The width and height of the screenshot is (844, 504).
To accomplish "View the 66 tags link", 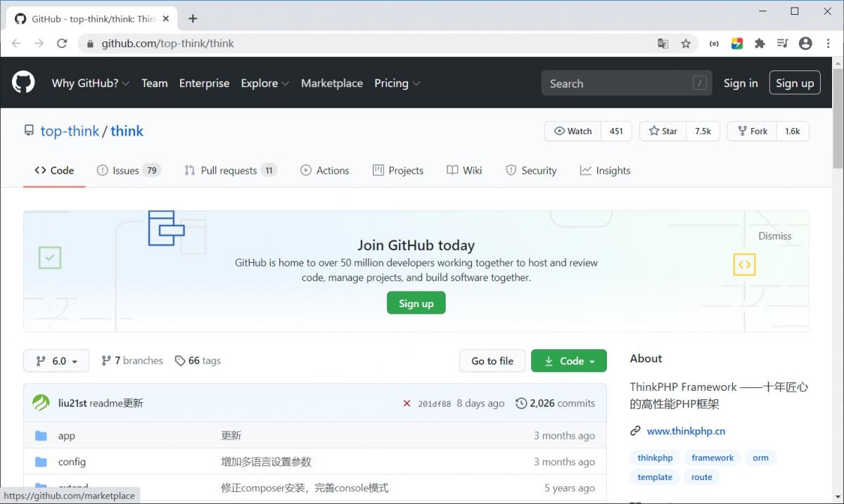I will pyautogui.click(x=198, y=361).
